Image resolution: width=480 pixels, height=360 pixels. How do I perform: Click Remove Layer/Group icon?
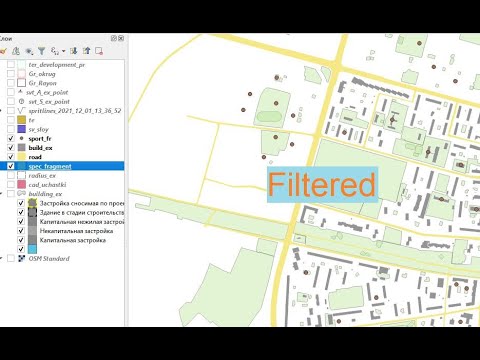[x=99, y=51]
